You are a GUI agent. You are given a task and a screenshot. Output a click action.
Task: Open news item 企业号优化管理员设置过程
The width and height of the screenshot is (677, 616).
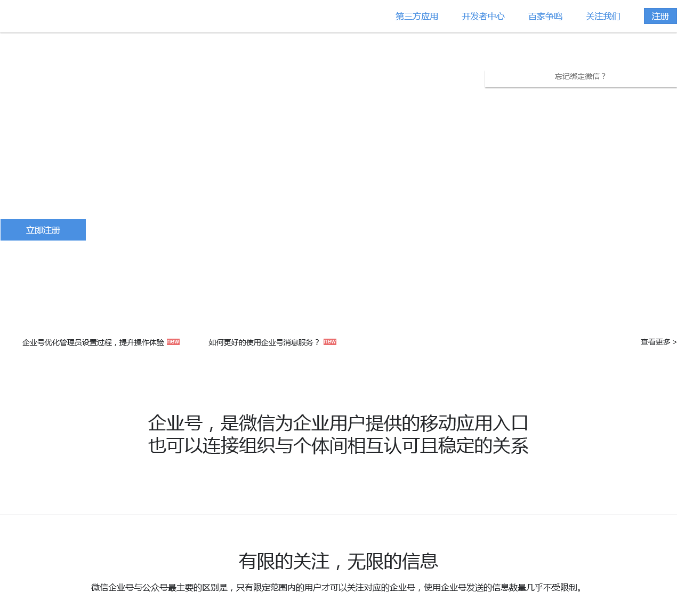click(93, 342)
